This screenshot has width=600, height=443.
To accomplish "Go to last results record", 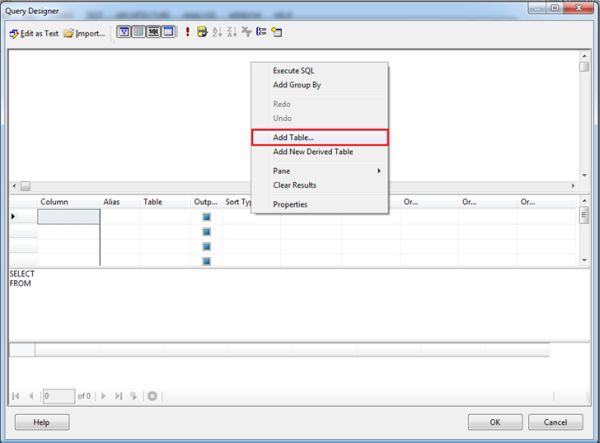I will 119,396.
